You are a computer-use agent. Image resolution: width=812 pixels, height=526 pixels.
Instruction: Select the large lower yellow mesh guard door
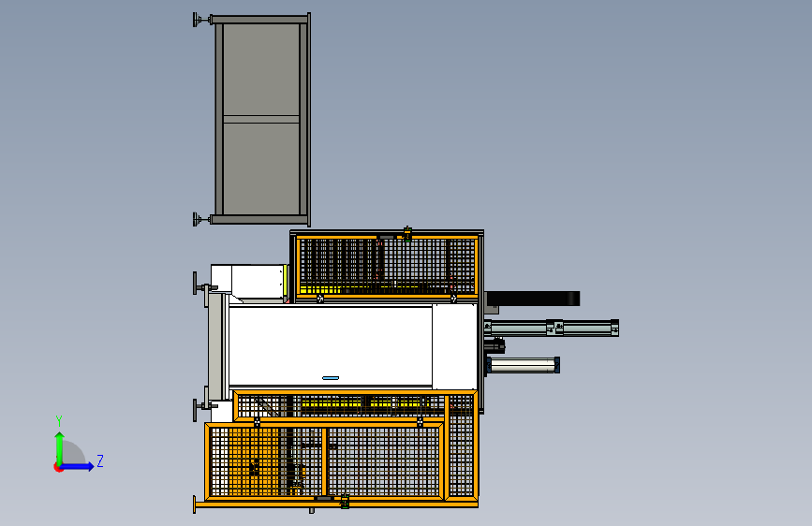325,461
